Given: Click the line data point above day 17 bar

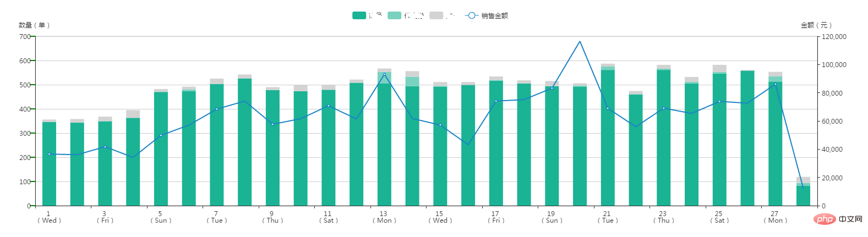Looking at the screenshot, I should coord(496,101).
